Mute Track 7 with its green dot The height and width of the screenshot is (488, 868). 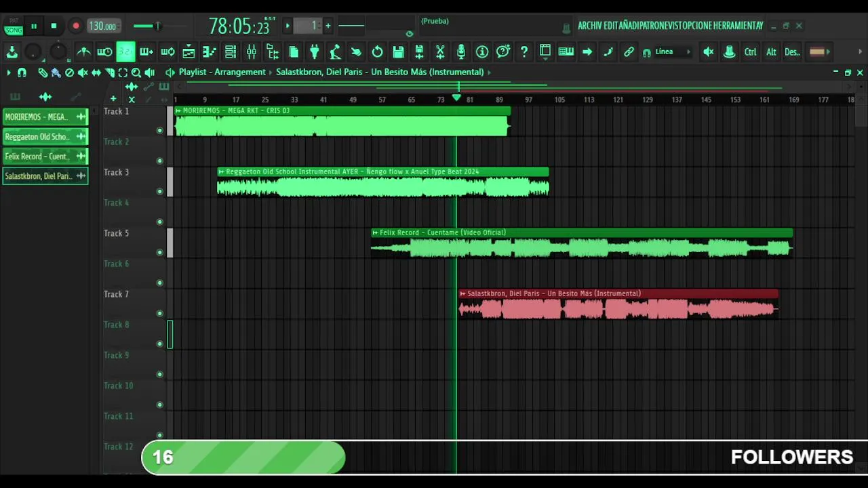tap(160, 313)
